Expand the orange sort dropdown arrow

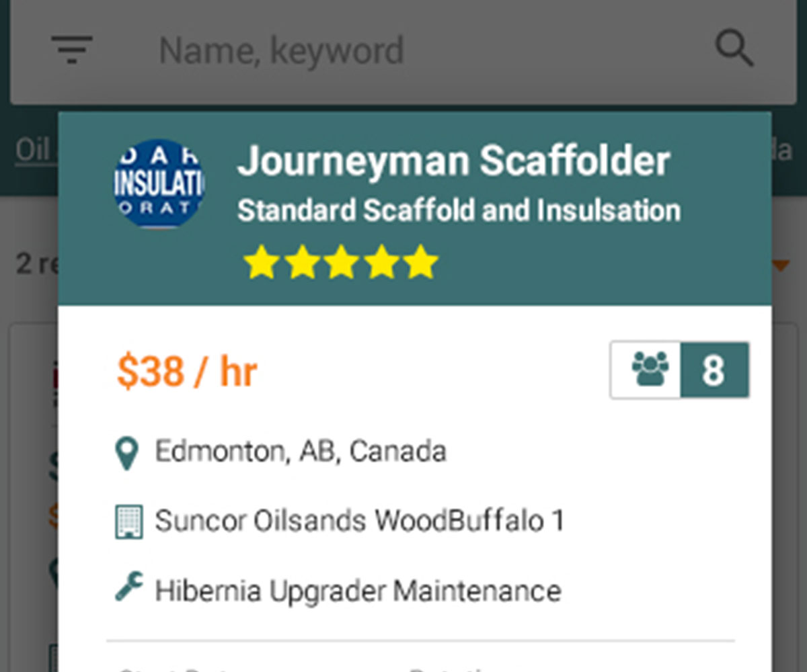click(x=780, y=266)
